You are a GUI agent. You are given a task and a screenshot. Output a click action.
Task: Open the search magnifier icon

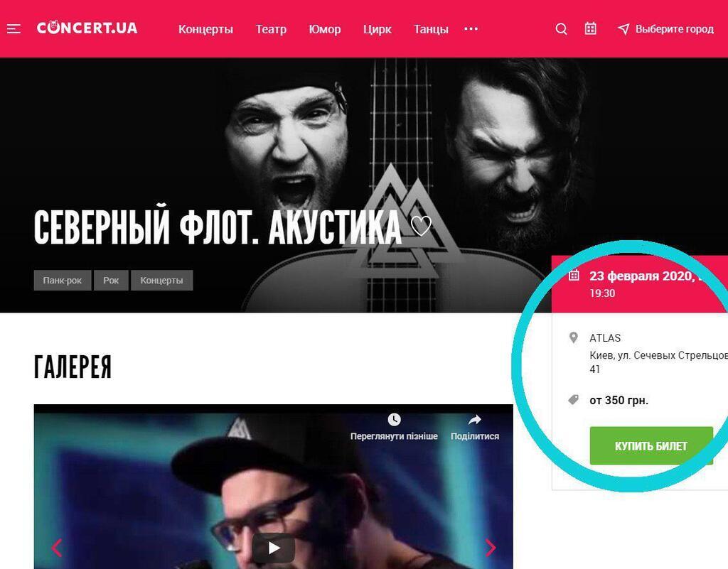(562, 28)
